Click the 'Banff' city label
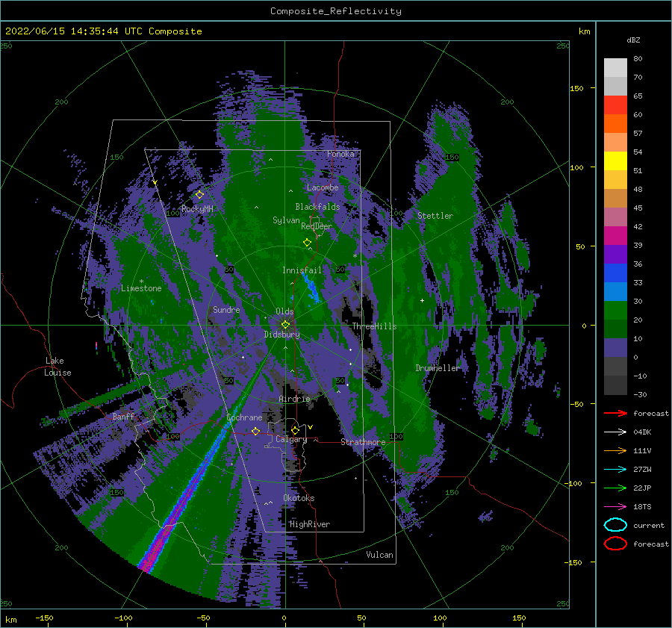The image size is (672, 628). pyautogui.click(x=123, y=416)
